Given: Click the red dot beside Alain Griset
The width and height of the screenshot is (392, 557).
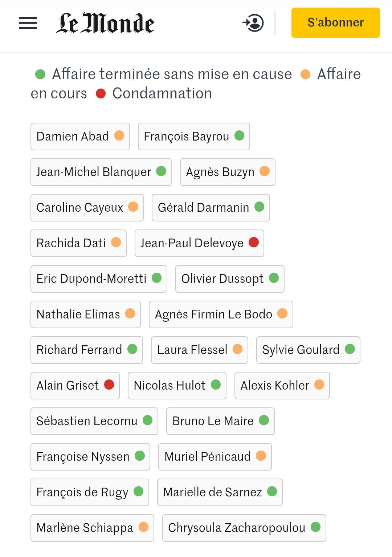Looking at the screenshot, I should [109, 385].
